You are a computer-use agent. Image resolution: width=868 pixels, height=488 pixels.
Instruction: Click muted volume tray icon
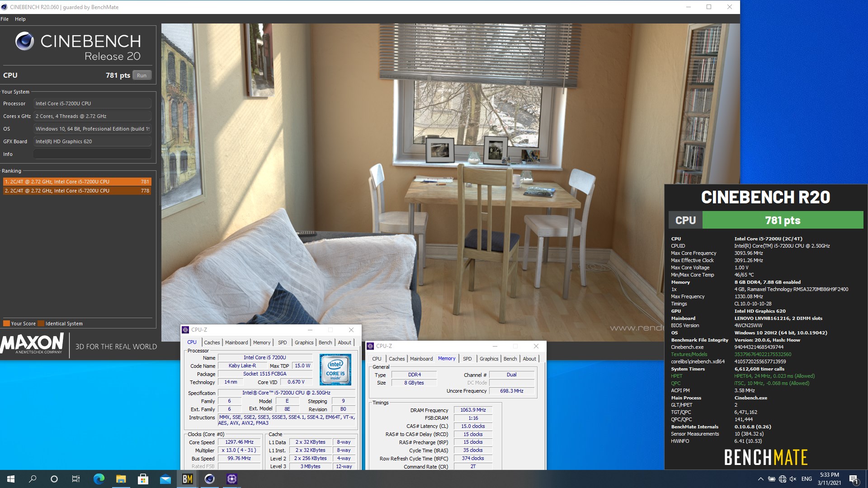[793, 479]
